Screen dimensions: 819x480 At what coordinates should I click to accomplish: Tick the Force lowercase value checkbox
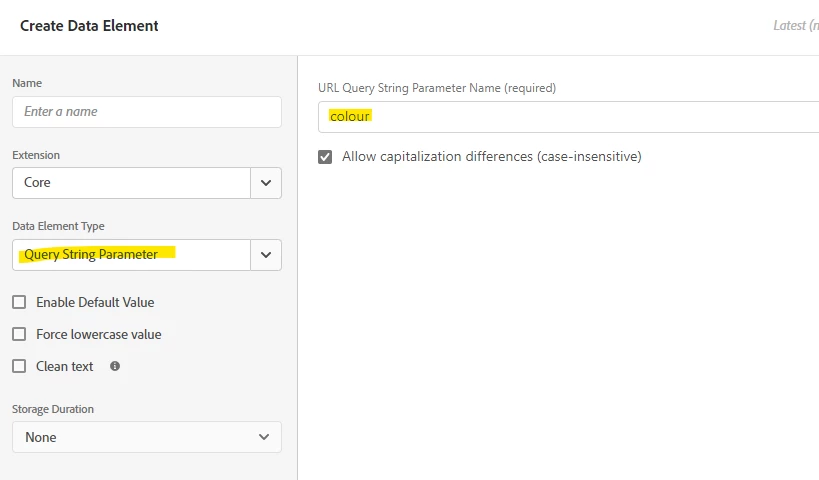[19, 334]
